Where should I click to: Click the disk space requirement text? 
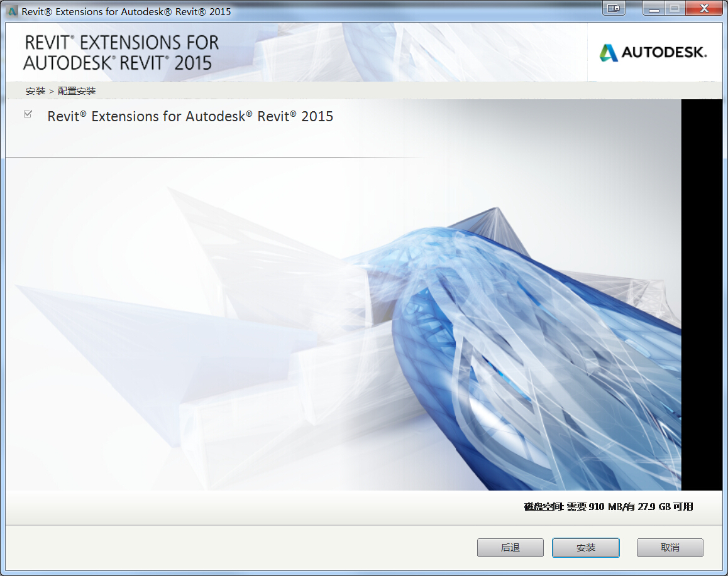point(608,507)
